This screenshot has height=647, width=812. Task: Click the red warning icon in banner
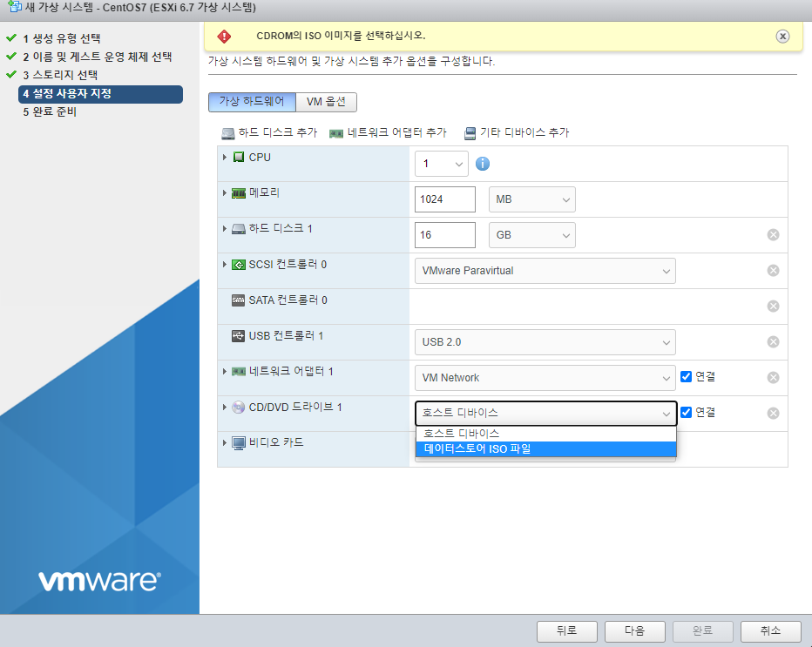(224, 37)
